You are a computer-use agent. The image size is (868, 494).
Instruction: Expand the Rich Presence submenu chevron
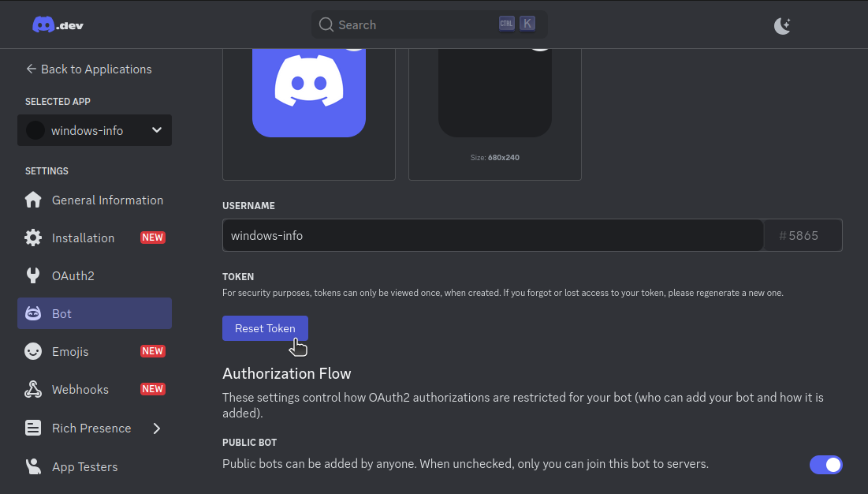157,428
